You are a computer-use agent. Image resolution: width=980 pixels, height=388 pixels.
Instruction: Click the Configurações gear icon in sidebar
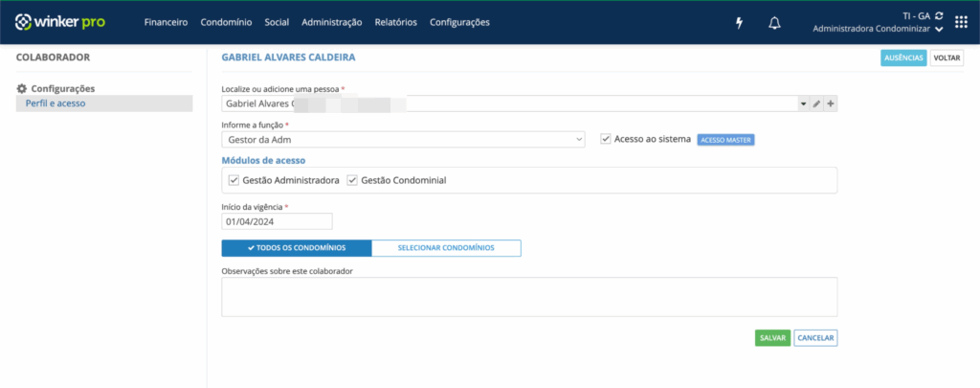(x=22, y=89)
